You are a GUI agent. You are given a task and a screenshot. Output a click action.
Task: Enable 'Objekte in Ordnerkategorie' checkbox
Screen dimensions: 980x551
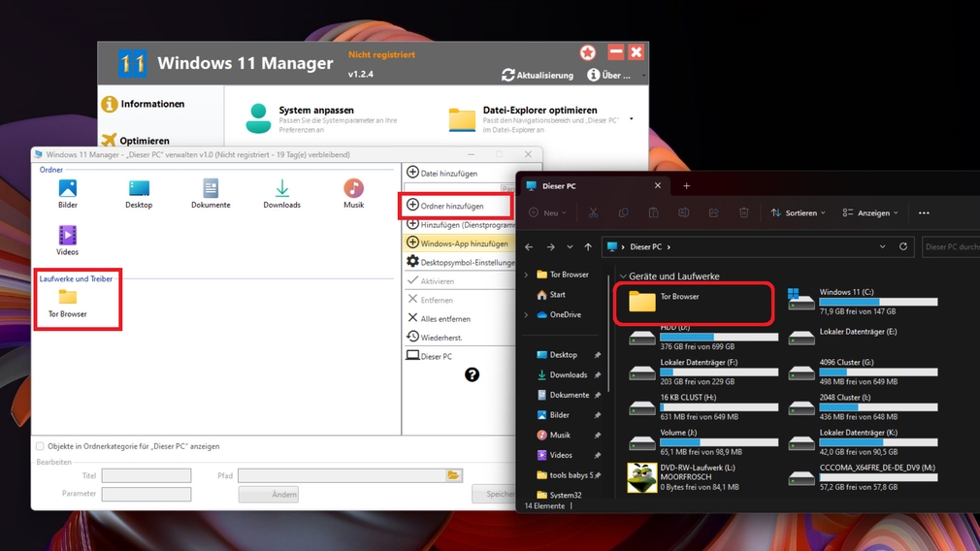pos(40,446)
